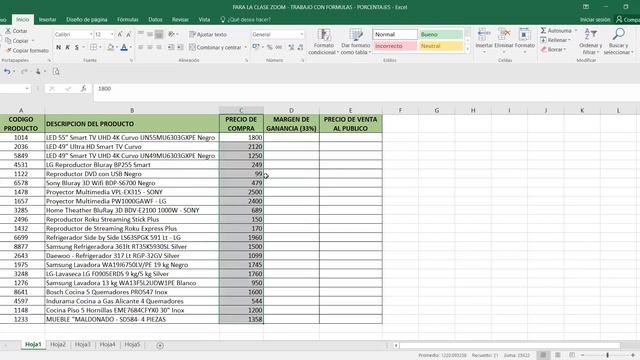Add a new sheet with plus button
The width and height of the screenshot is (640, 360).
[x=160, y=345]
